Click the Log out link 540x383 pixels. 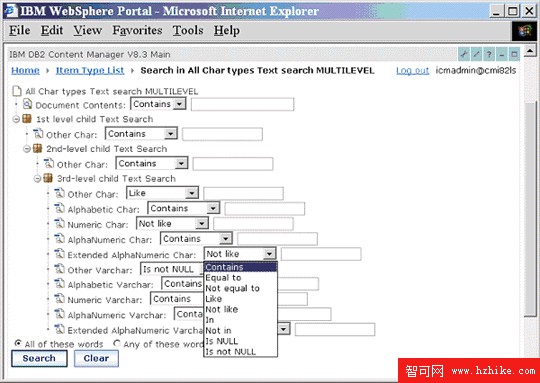pos(412,71)
